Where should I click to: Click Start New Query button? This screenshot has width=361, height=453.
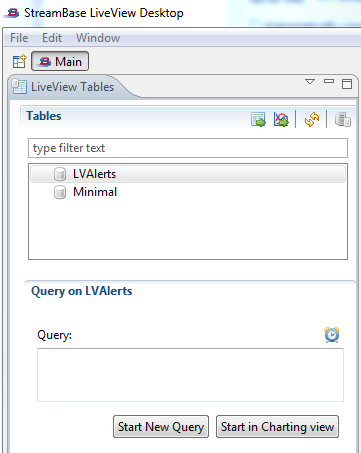pos(161,427)
